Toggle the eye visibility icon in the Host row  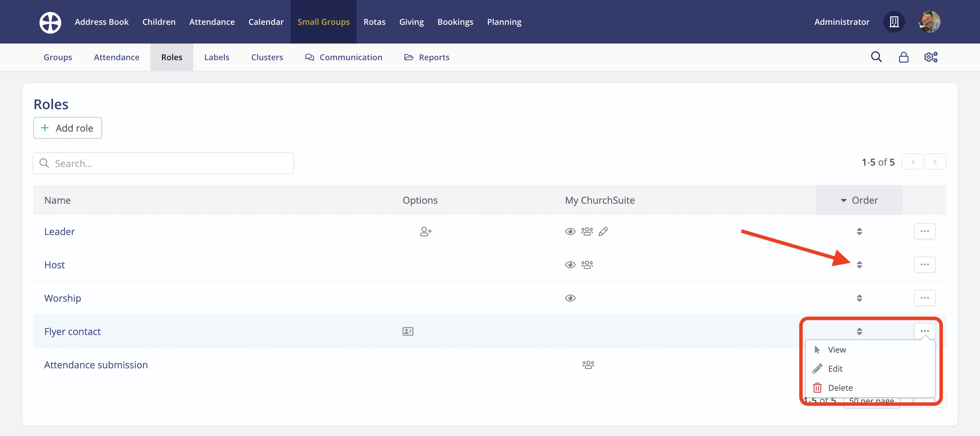pos(570,265)
